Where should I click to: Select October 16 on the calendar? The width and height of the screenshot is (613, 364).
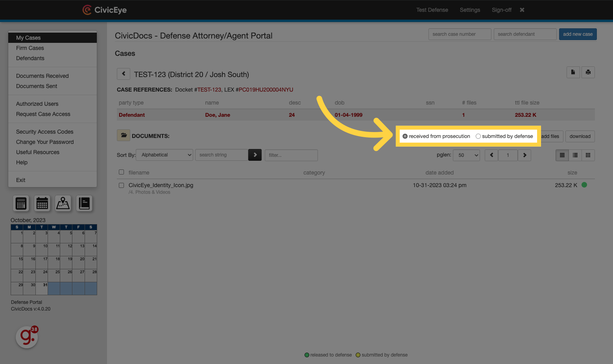(x=30, y=263)
